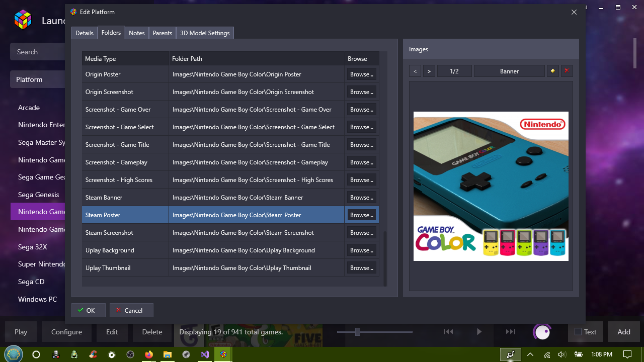The height and width of the screenshot is (362, 644).
Task: Switch to the Details tab
Action: (x=84, y=33)
